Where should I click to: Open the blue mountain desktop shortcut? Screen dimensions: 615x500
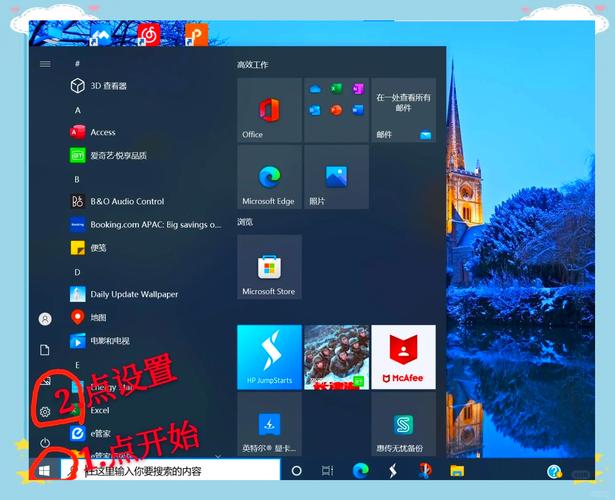(101, 36)
